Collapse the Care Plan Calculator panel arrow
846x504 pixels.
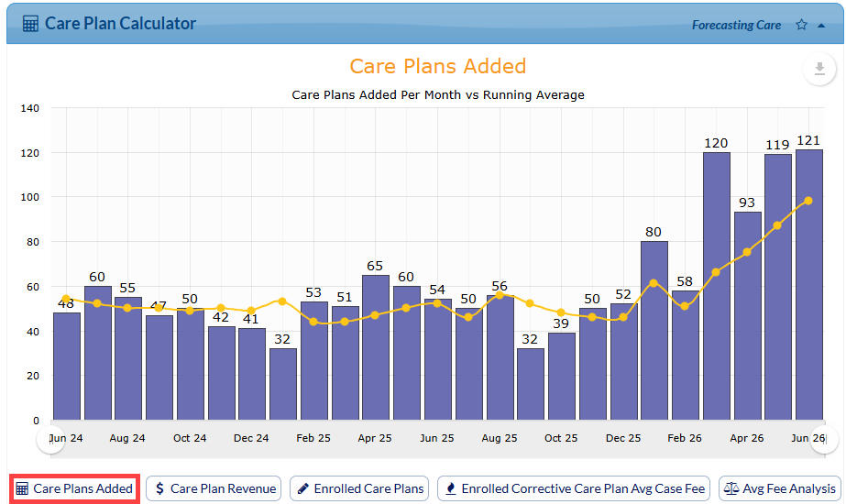(x=821, y=26)
